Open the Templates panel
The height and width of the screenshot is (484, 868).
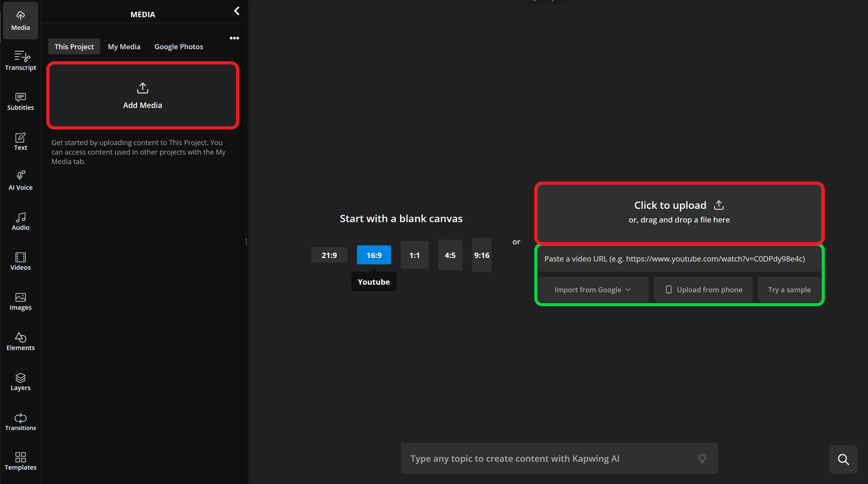pyautogui.click(x=20, y=461)
